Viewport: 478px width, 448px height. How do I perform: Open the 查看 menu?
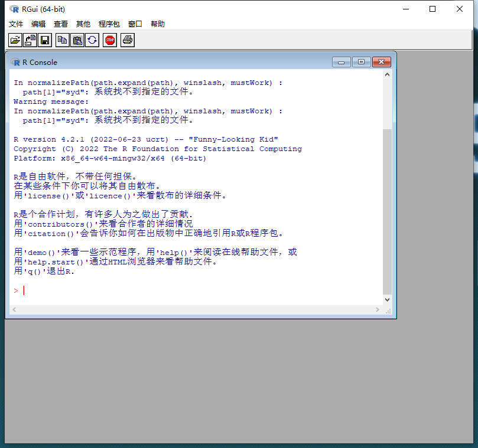click(61, 24)
